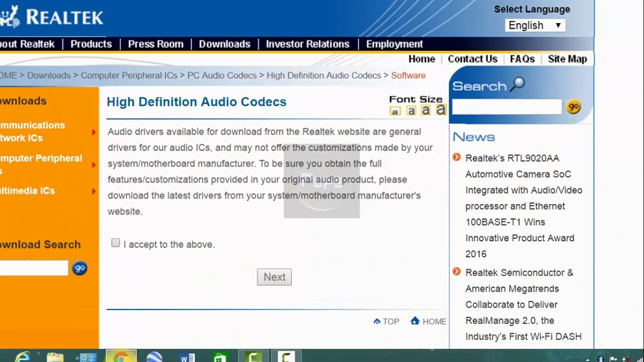Expand Communications Network ICs sidebar arrow
The height and width of the screenshot is (362, 644).
(94, 132)
